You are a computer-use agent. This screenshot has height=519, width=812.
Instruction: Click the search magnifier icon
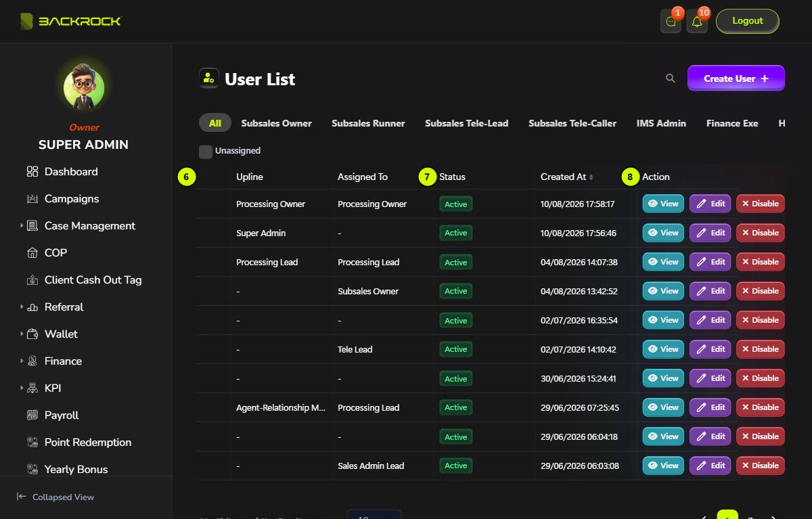click(671, 78)
